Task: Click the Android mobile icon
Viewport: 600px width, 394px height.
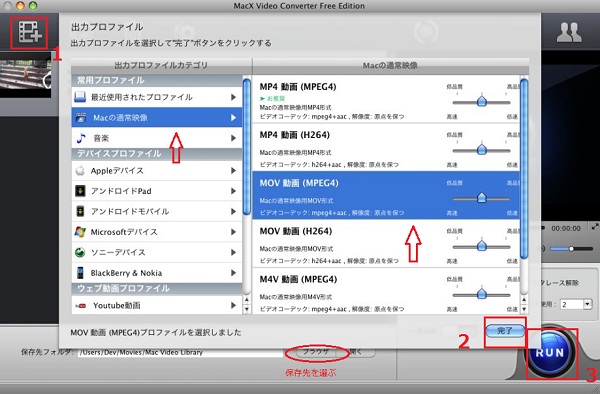Action: coord(80,211)
